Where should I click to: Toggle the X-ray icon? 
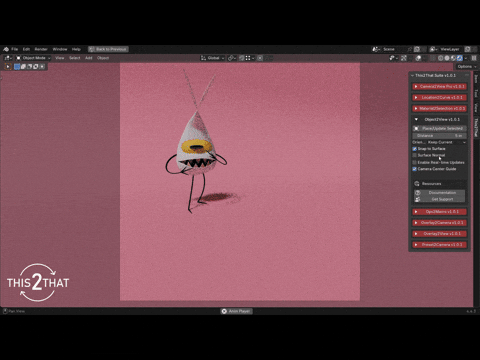point(432,58)
